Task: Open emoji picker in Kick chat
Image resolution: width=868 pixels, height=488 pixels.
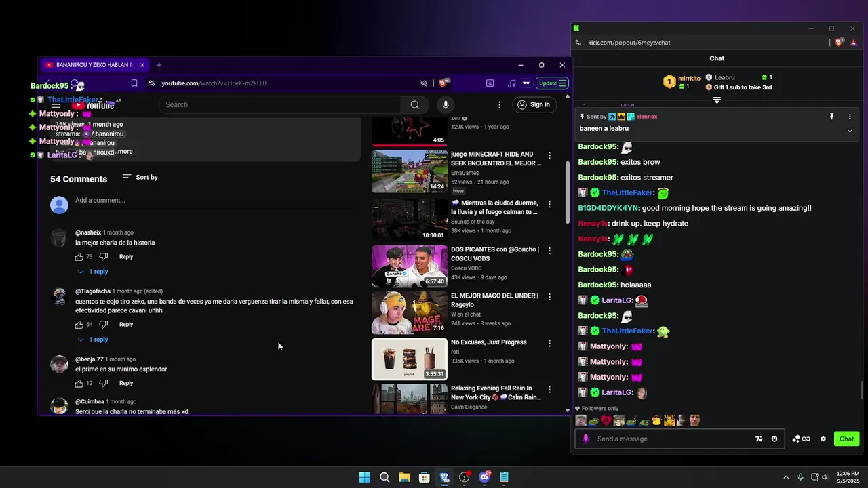Action: [x=774, y=439]
